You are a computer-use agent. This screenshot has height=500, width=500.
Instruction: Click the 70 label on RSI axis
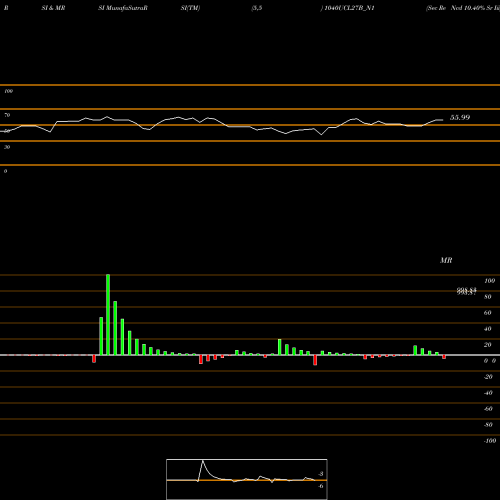coord(7,115)
